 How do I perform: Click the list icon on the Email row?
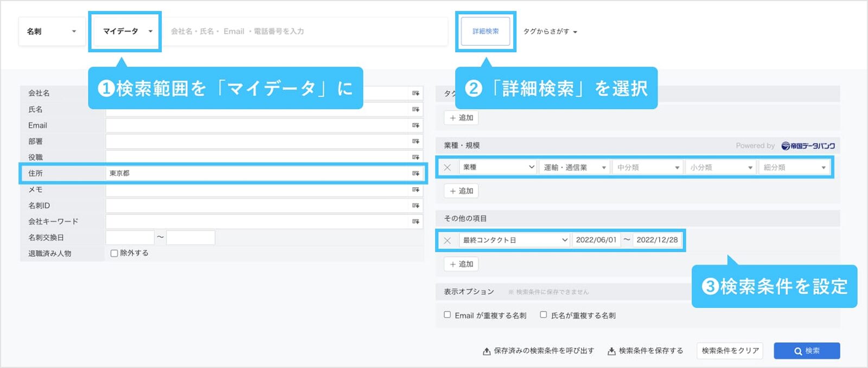[x=416, y=125]
